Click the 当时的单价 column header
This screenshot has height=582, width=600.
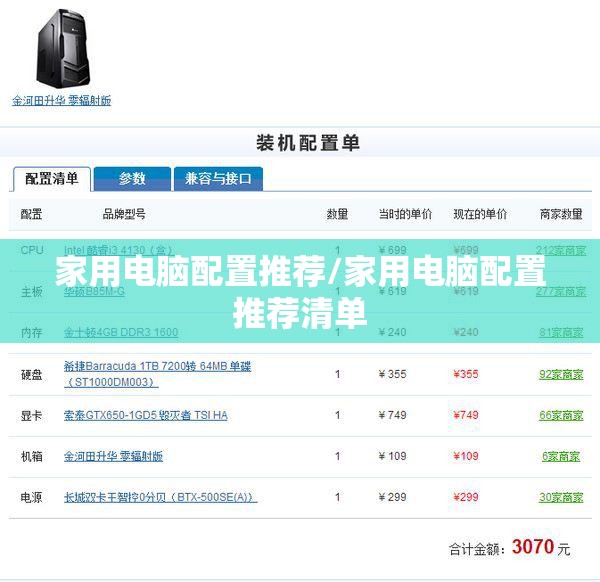(x=405, y=214)
